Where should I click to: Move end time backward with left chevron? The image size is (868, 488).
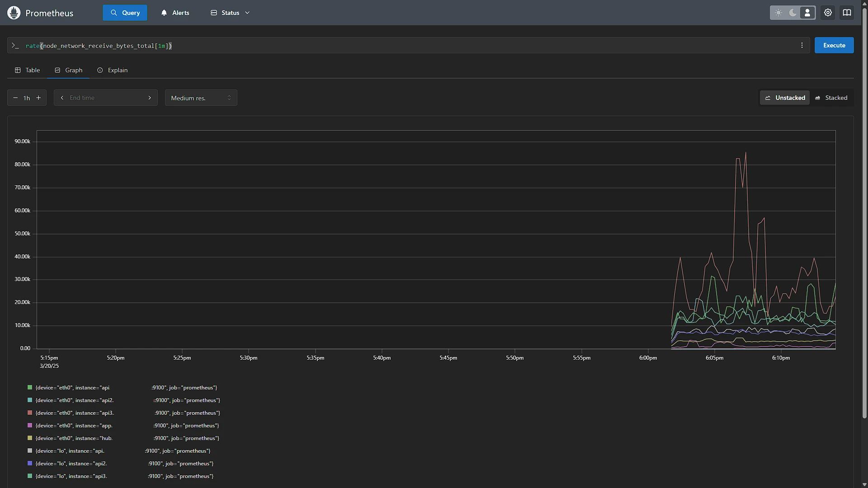tap(62, 98)
